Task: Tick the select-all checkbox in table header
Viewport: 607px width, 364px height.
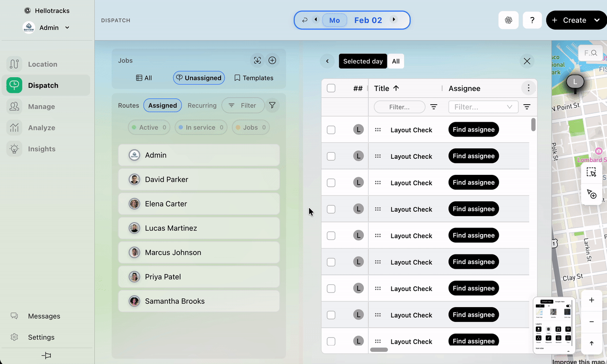Action: pyautogui.click(x=331, y=88)
